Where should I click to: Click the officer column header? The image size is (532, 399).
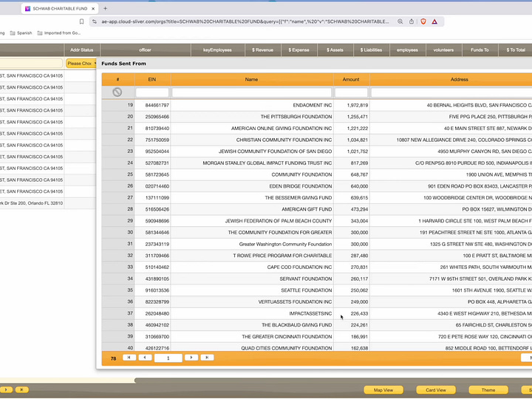[146, 50]
